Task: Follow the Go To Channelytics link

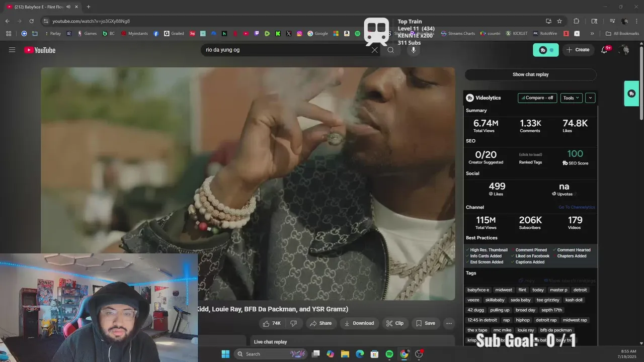Action: coord(577,207)
